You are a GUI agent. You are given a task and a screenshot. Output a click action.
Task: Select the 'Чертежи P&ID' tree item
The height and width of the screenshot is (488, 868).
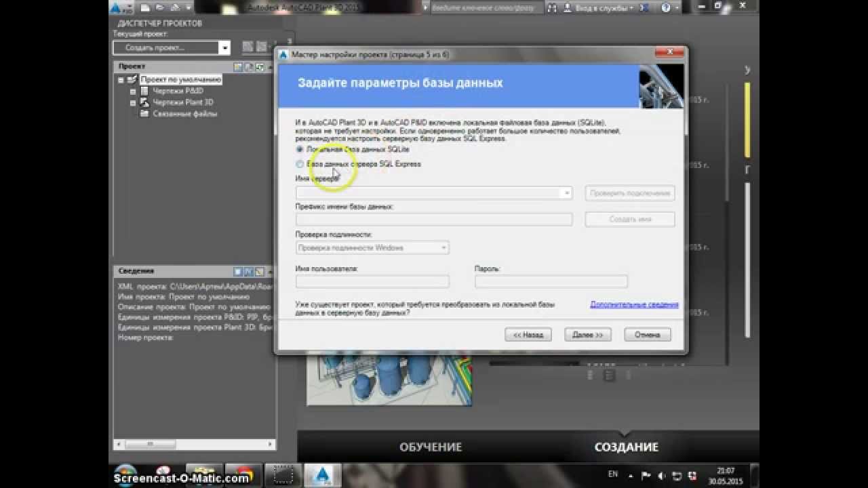point(177,91)
